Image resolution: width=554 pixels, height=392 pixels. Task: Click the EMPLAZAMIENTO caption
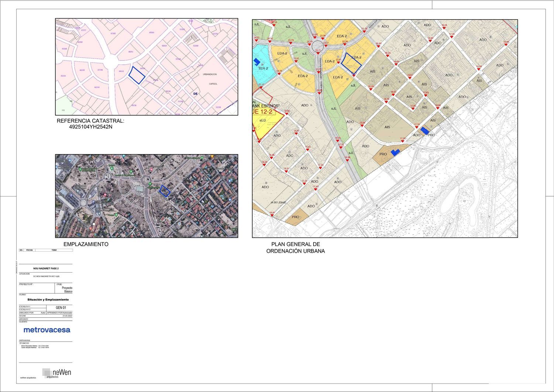[86, 244]
